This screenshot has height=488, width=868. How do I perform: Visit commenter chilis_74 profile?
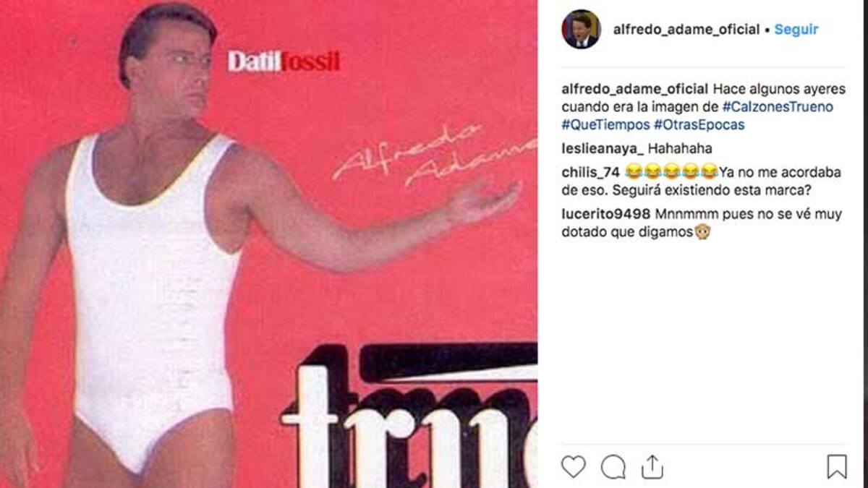tap(591, 172)
